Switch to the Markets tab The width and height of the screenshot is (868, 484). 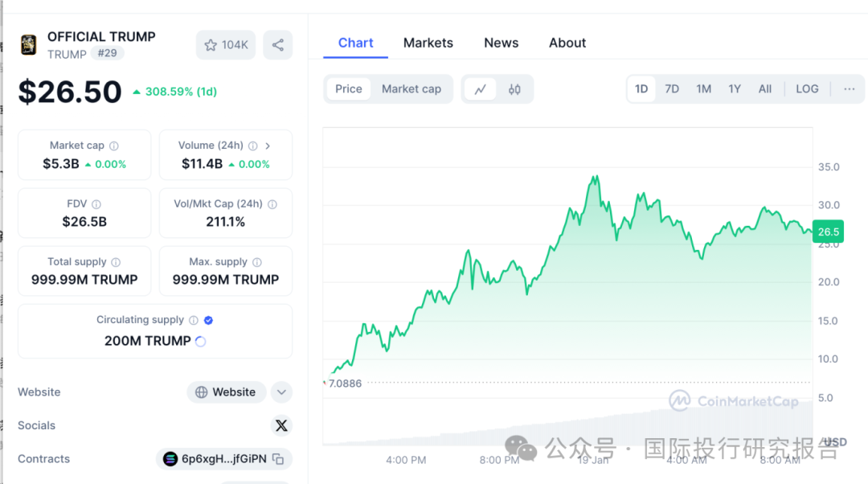(x=428, y=43)
